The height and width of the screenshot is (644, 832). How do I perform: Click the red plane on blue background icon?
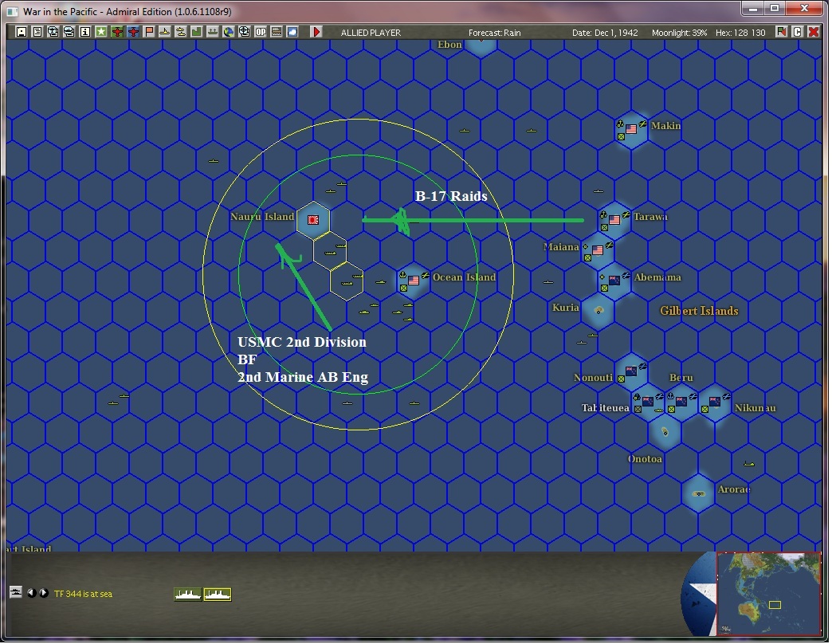(133, 32)
